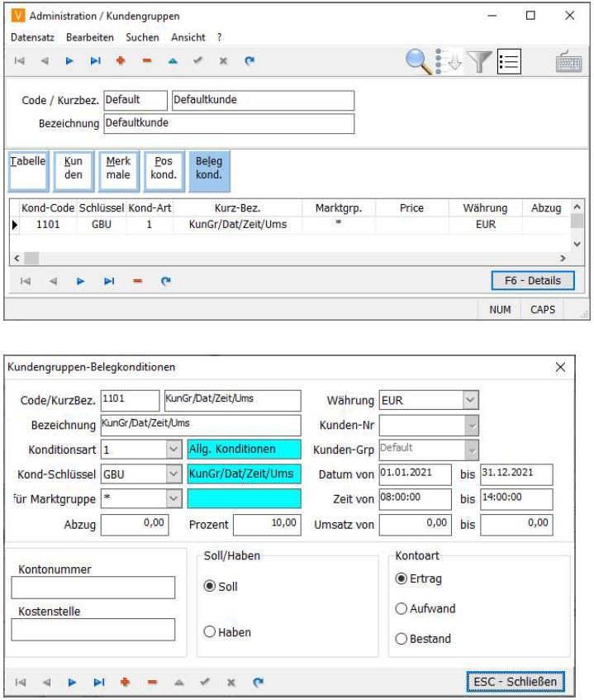Click the funnel filter icon
The height and width of the screenshot is (700, 594).
(x=480, y=61)
